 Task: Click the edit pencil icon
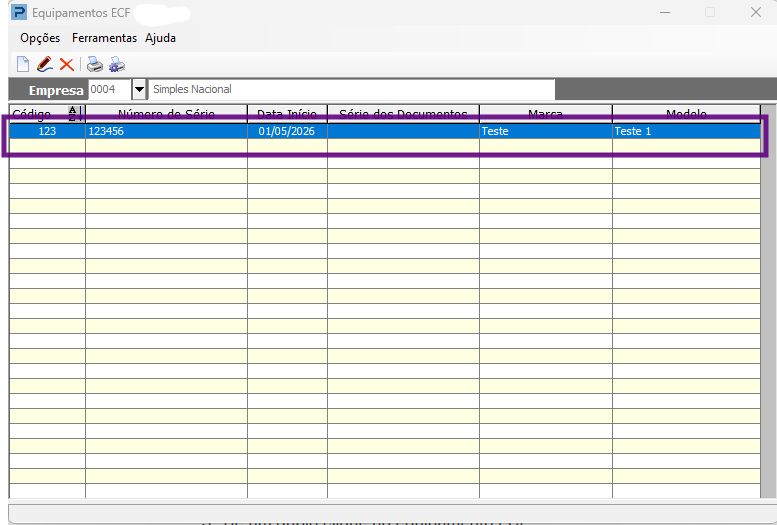pos(45,64)
